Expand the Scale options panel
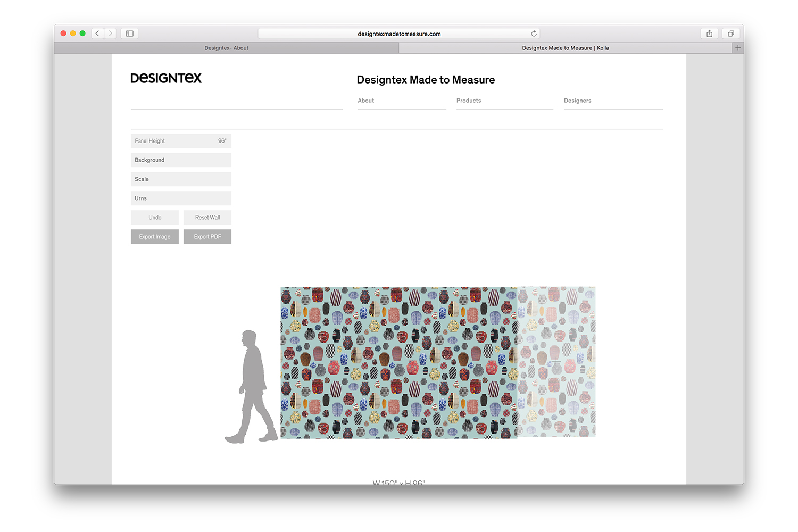Image resolution: width=798 pixels, height=532 pixels. coord(181,179)
